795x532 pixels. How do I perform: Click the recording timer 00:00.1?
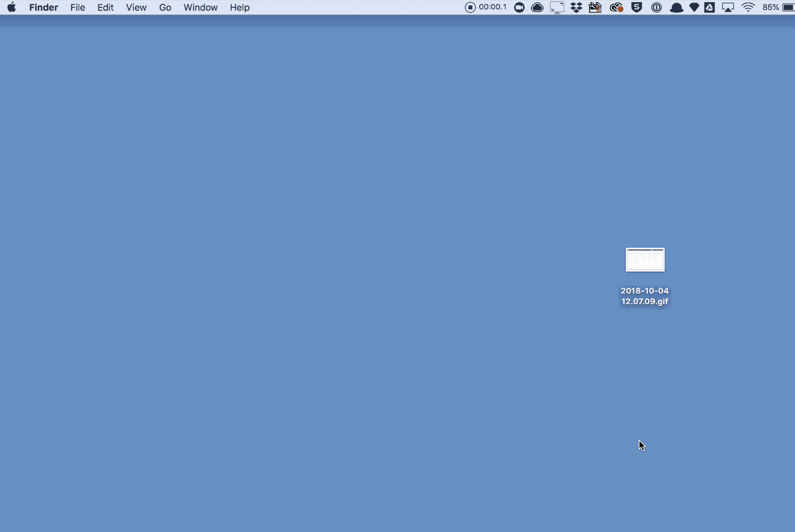[493, 7]
